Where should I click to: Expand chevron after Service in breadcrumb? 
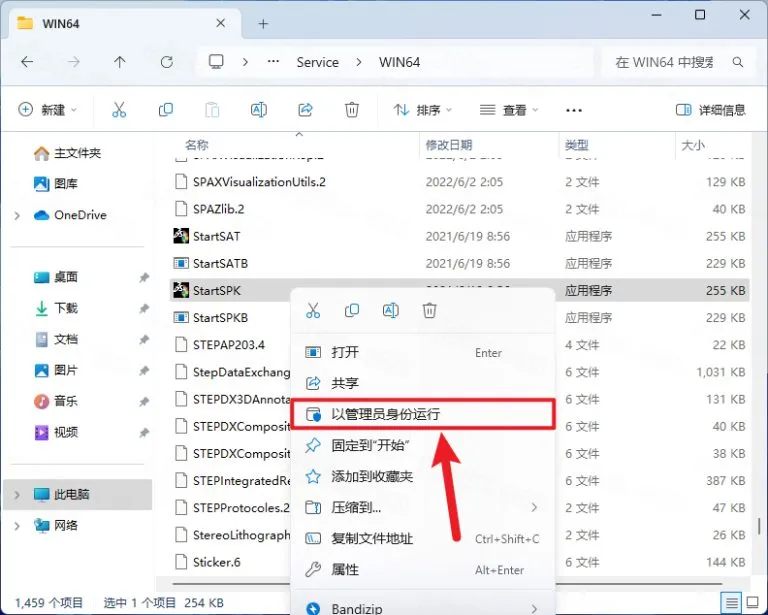pos(359,62)
